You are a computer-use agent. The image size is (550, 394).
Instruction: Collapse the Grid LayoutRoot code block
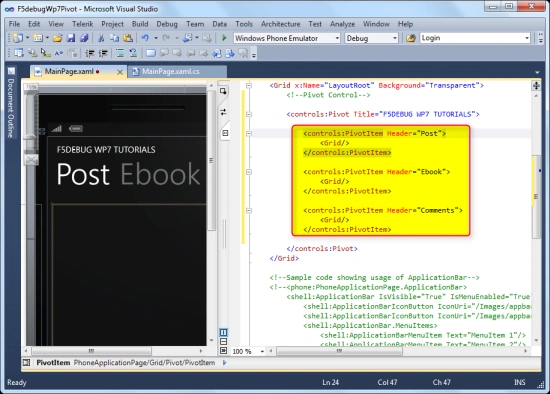point(249,85)
